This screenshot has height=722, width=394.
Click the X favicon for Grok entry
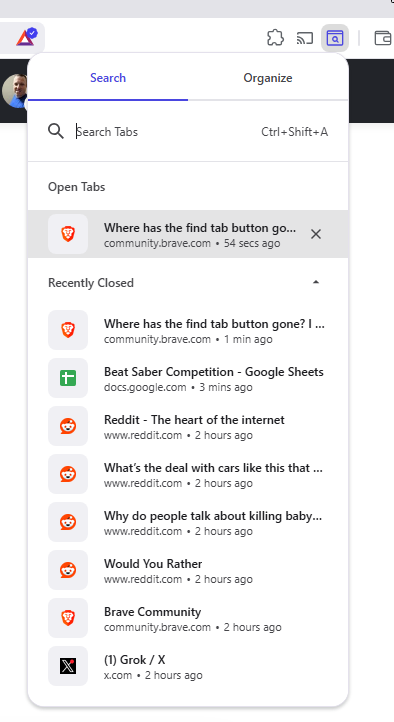(68, 666)
